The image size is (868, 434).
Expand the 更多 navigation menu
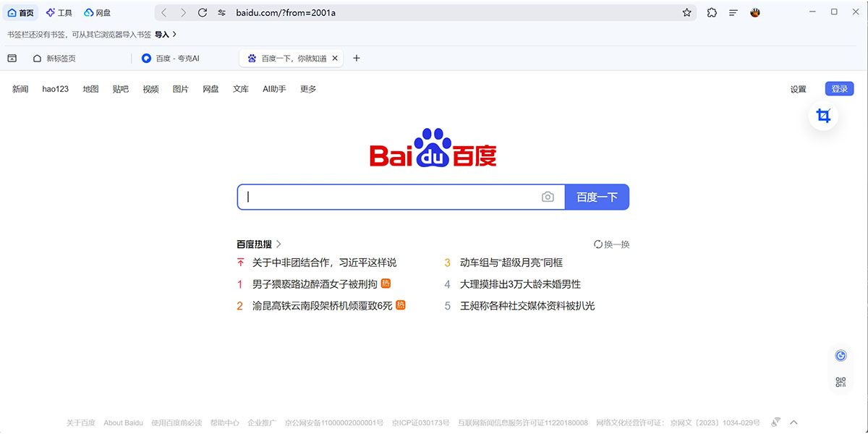308,89
